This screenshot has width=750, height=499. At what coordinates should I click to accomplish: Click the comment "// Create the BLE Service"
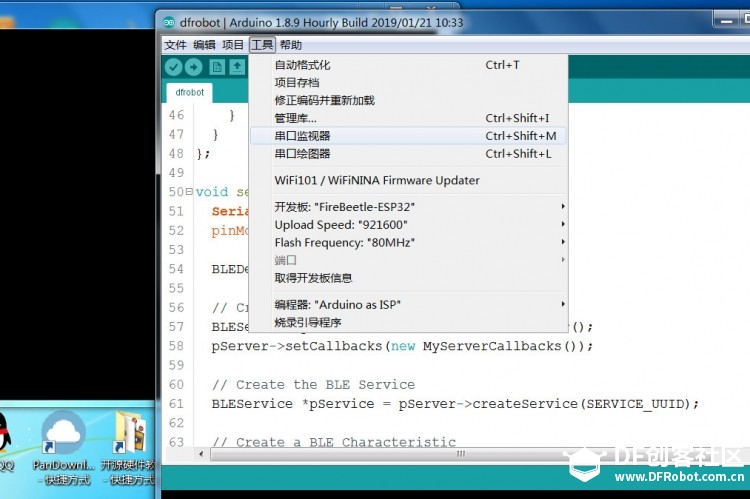[x=313, y=385]
